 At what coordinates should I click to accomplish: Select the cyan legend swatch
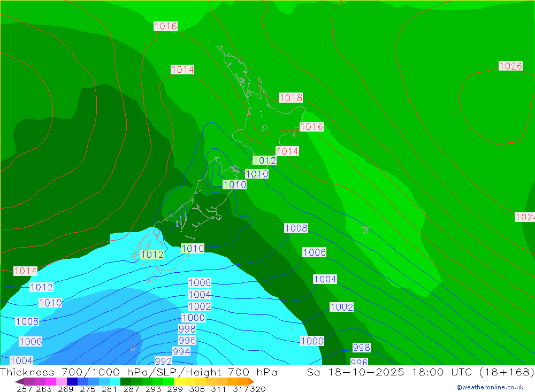click(x=115, y=381)
